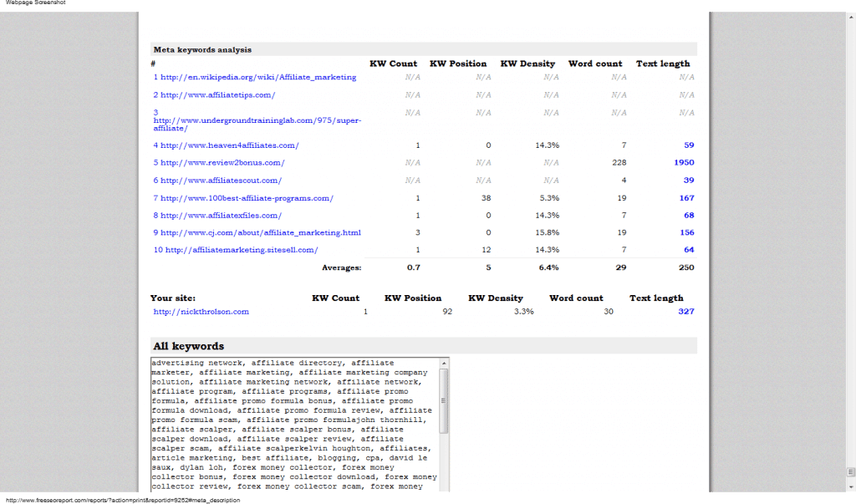Select your site's word count 30

coord(609,311)
